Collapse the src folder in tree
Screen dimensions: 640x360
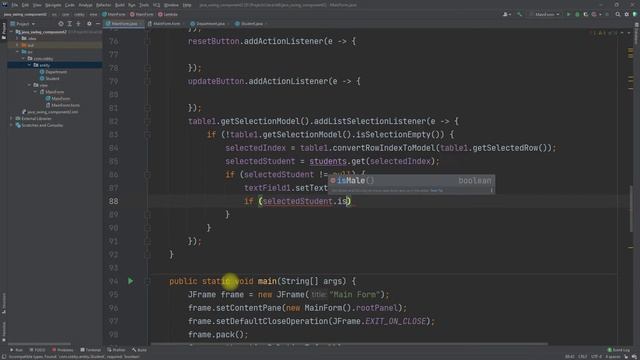18,52
